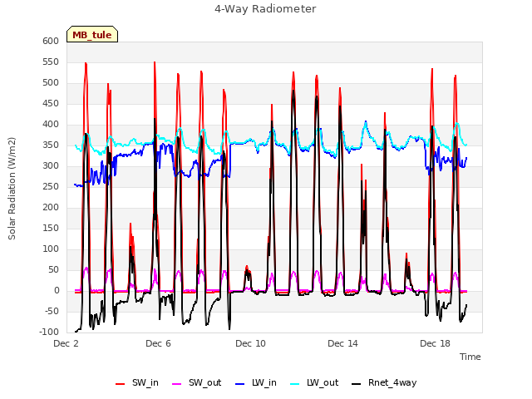The image size is (532, 399).
Task: Click the Dec 18 x-axis label
Action: (436, 343)
